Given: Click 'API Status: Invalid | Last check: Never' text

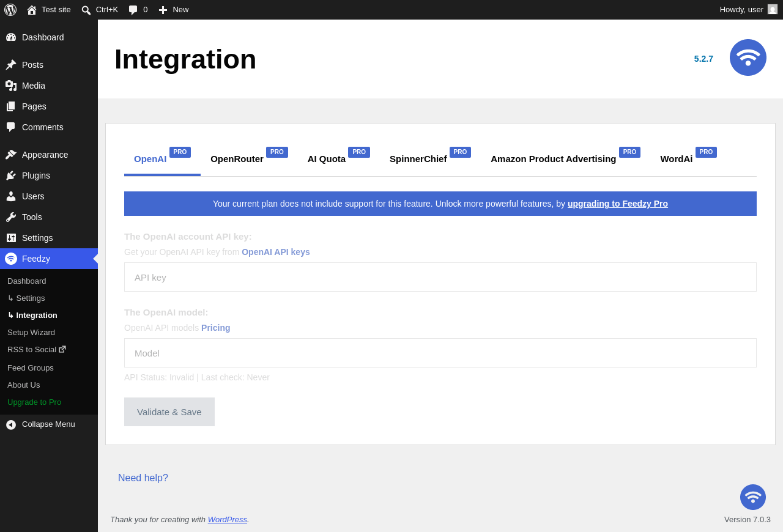Looking at the screenshot, I should tap(197, 377).
